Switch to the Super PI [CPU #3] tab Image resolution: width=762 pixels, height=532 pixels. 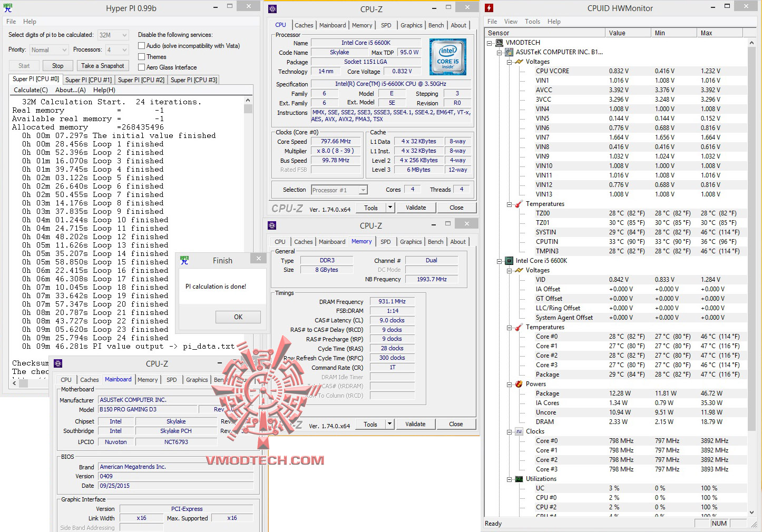point(194,80)
